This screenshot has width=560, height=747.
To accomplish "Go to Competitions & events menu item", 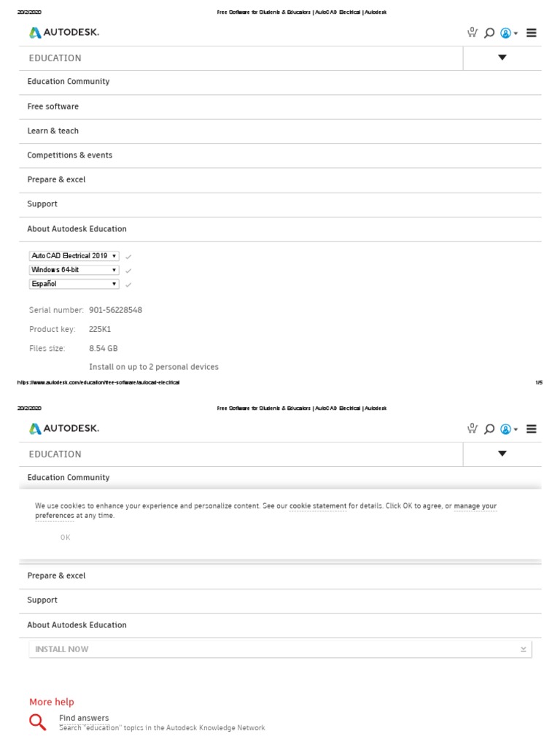I will tap(70, 155).
